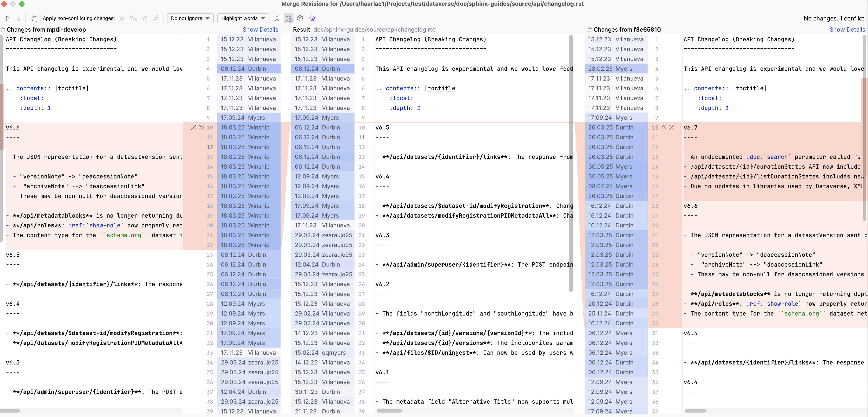Ignore left change at line 10
868x417 pixels.
(194, 127)
